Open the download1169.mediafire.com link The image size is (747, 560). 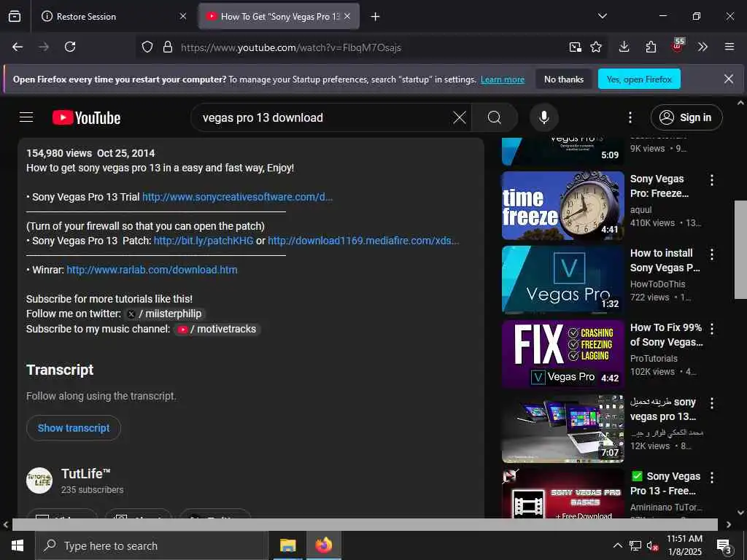coord(363,241)
